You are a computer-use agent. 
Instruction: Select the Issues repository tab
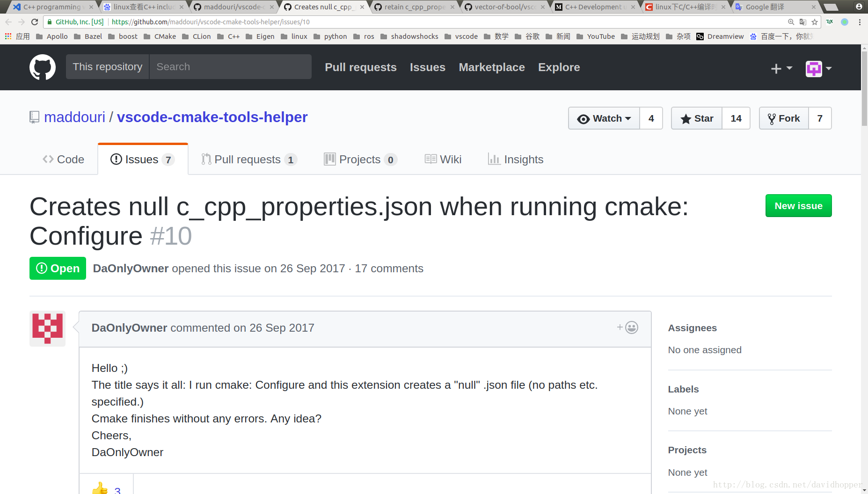[x=143, y=160]
